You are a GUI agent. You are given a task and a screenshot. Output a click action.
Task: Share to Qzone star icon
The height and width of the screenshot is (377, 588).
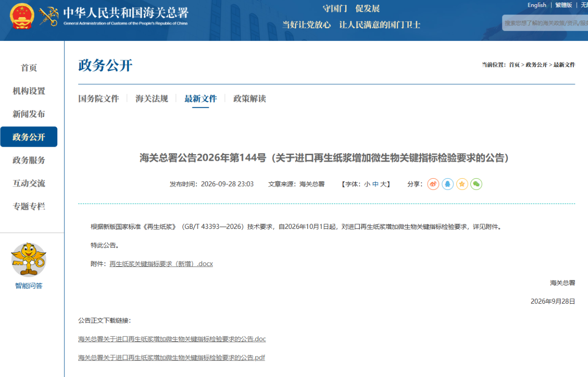tap(462, 184)
